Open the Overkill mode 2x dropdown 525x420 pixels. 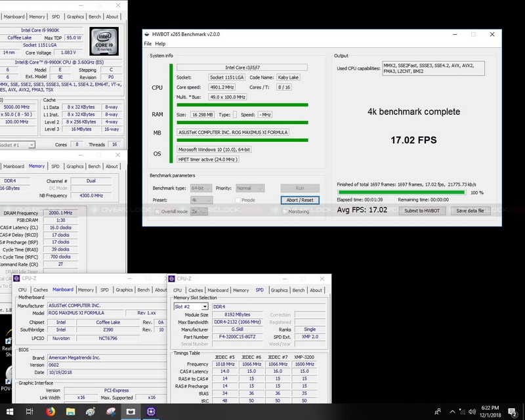click(199, 212)
